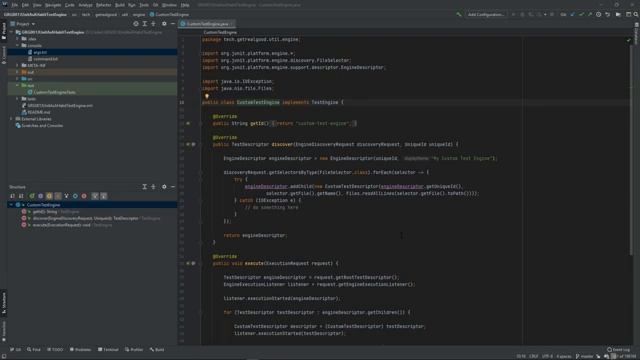Open Search Everywhere magnifier icon
Screen dimensions: 640x360
636,14
